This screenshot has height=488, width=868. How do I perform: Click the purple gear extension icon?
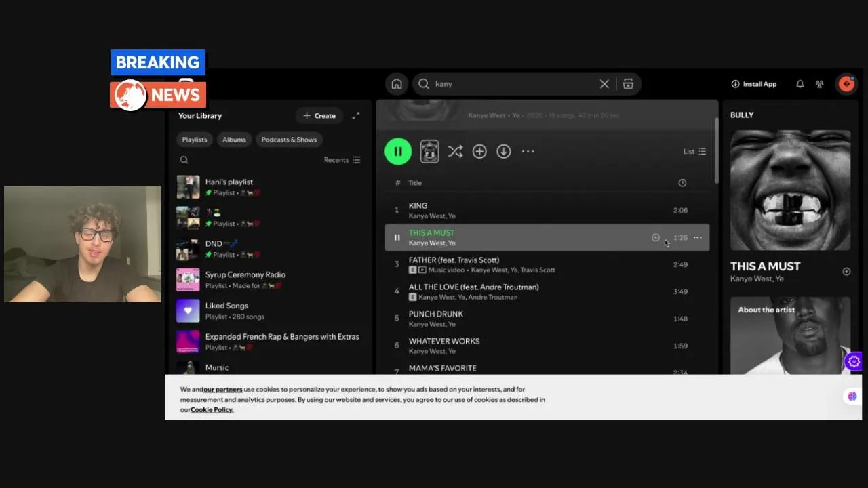click(854, 362)
